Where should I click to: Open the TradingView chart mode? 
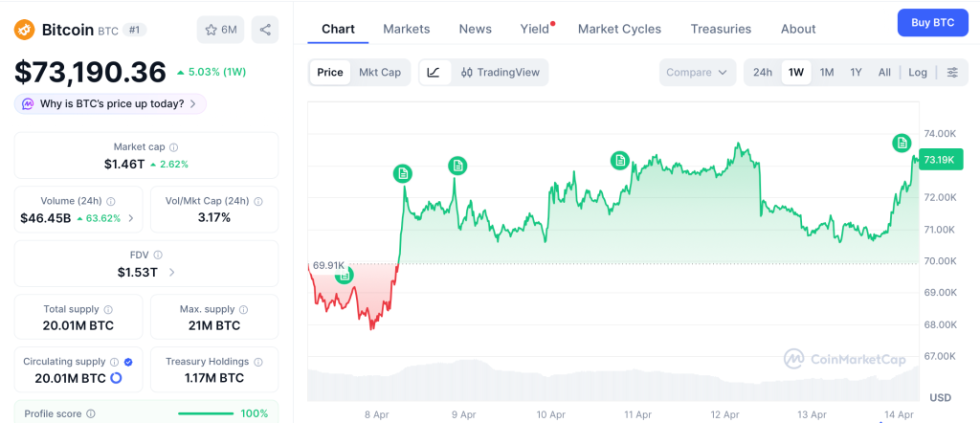pyautogui.click(x=500, y=73)
